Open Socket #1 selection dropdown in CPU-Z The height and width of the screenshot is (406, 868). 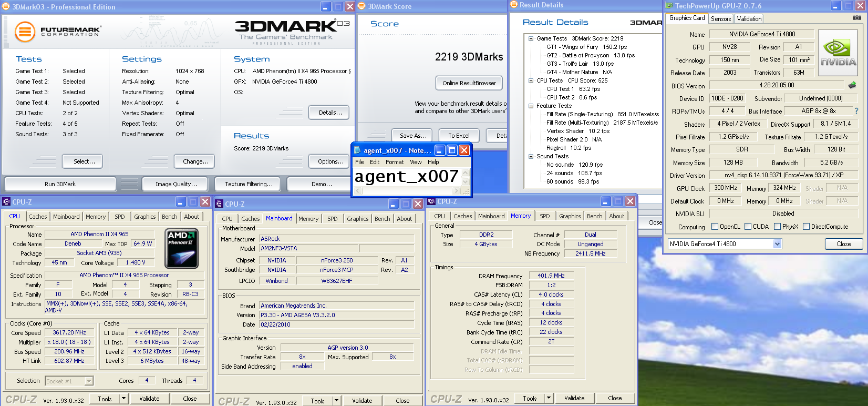pos(89,381)
